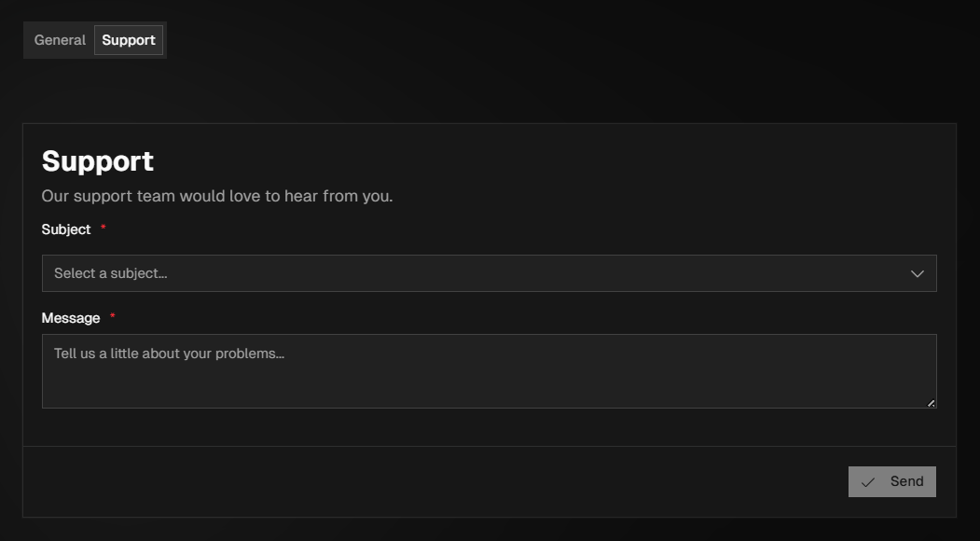The height and width of the screenshot is (541, 980).
Task: Click the red asterisk beside Subject
Action: point(104,229)
